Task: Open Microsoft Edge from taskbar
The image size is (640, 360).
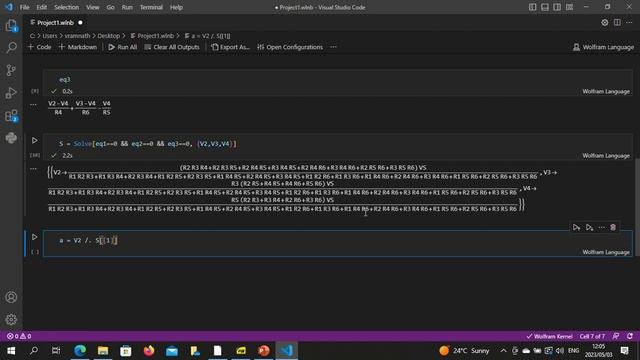Action: (80, 351)
